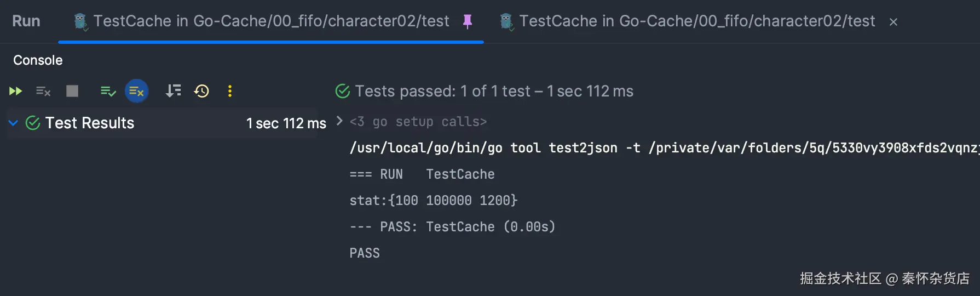Screen dimensions: 980x296
Task: Switch to the second TestCache tab
Action: (x=696, y=21)
